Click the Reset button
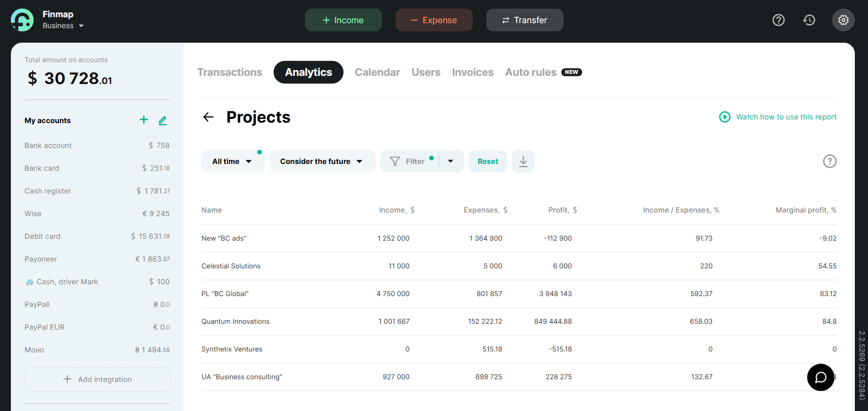This screenshot has width=868, height=411. pos(487,161)
